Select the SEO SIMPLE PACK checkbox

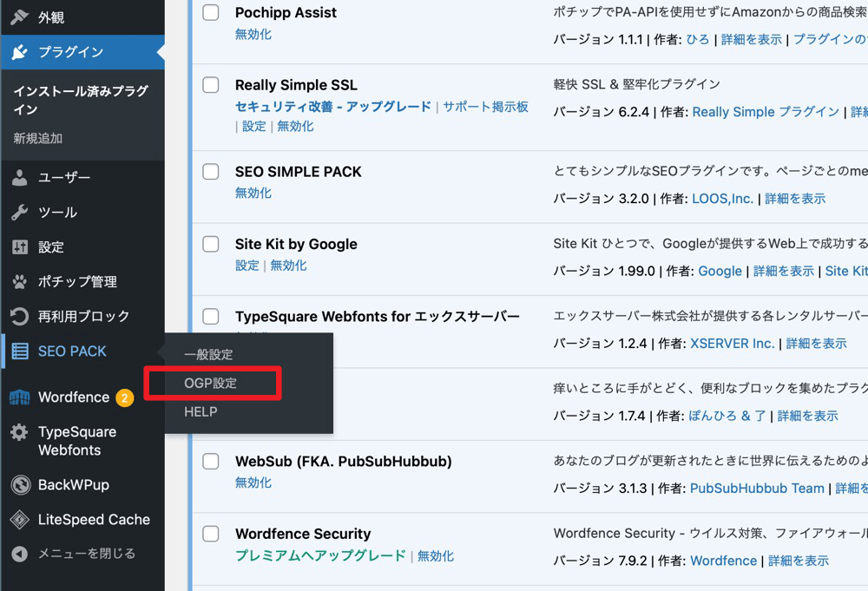click(210, 172)
